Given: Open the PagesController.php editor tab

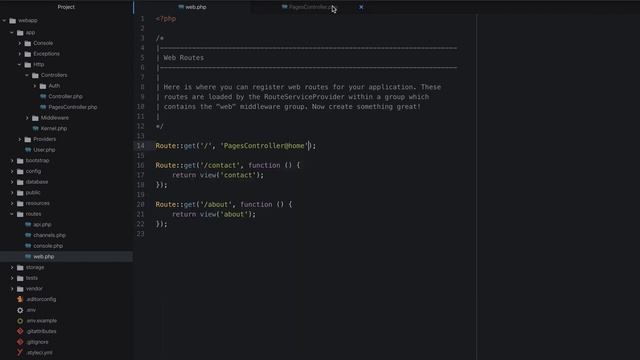Looking at the screenshot, I should pos(309,7).
